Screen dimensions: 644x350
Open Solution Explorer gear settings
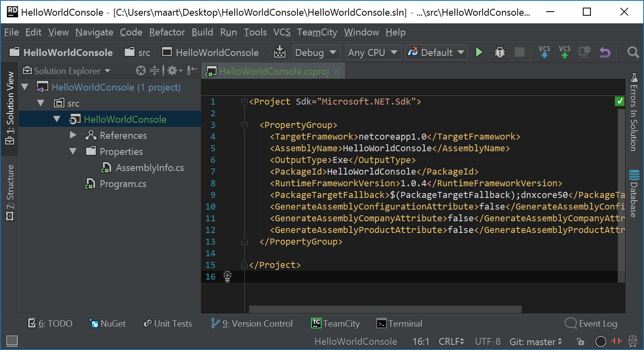click(x=174, y=71)
